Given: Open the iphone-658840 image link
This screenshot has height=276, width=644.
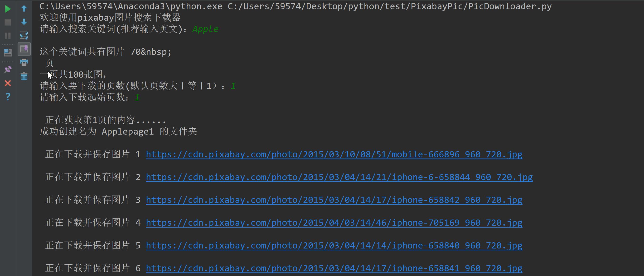Looking at the screenshot, I should coord(334,246).
